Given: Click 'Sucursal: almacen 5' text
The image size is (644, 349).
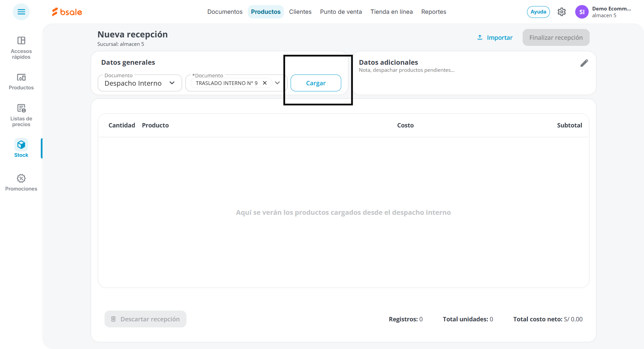Looking at the screenshot, I should click(x=121, y=44).
